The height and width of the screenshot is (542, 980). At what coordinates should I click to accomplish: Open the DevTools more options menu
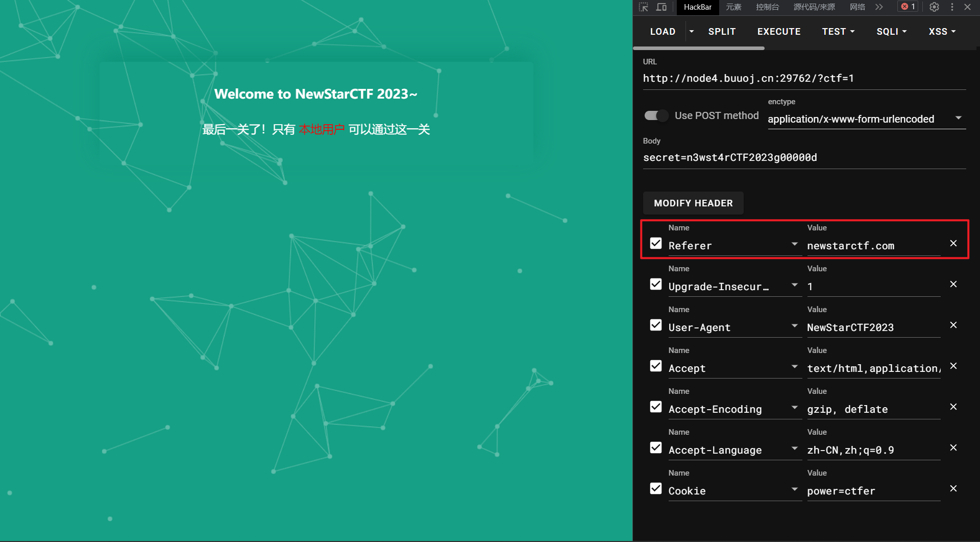(x=952, y=7)
